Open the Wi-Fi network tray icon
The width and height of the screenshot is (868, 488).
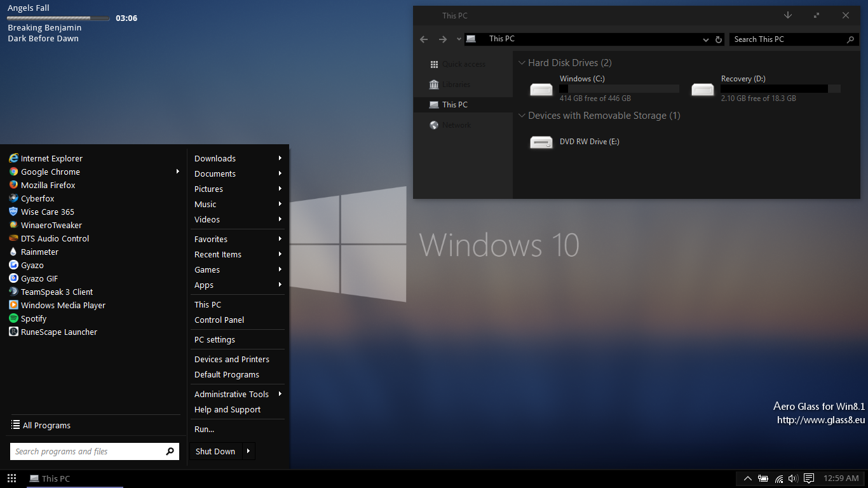(778, 478)
